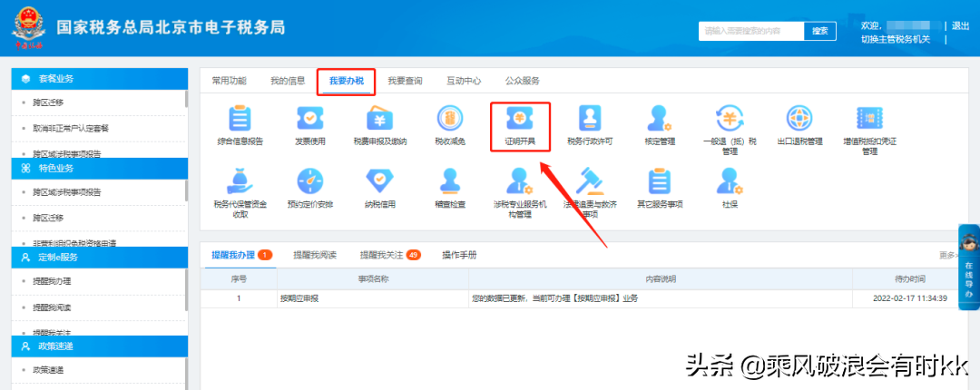Open 税收减免 icon
The image size is (980, 390).
[x=450, y=118]
